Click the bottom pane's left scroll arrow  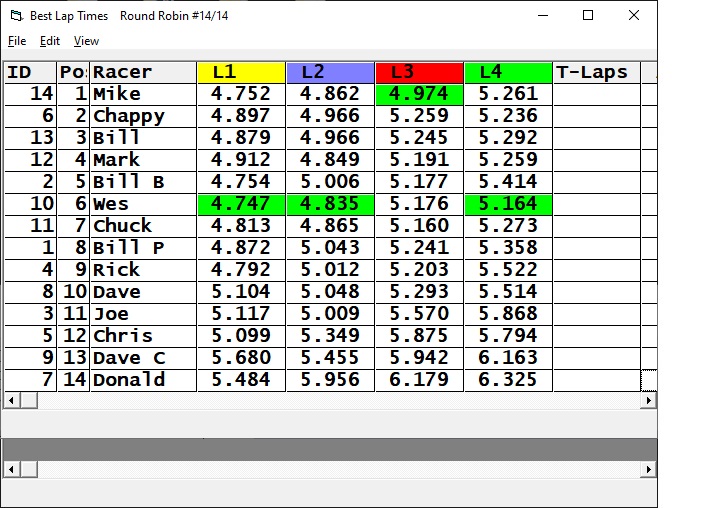click(10, 469)
